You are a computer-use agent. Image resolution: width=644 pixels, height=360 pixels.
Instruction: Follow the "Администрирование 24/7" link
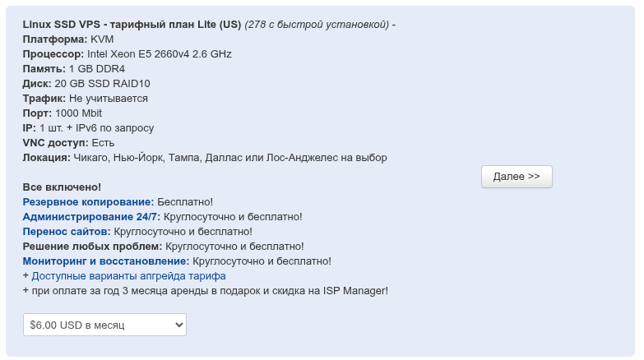pyautogui.click(x=91, y=216)
